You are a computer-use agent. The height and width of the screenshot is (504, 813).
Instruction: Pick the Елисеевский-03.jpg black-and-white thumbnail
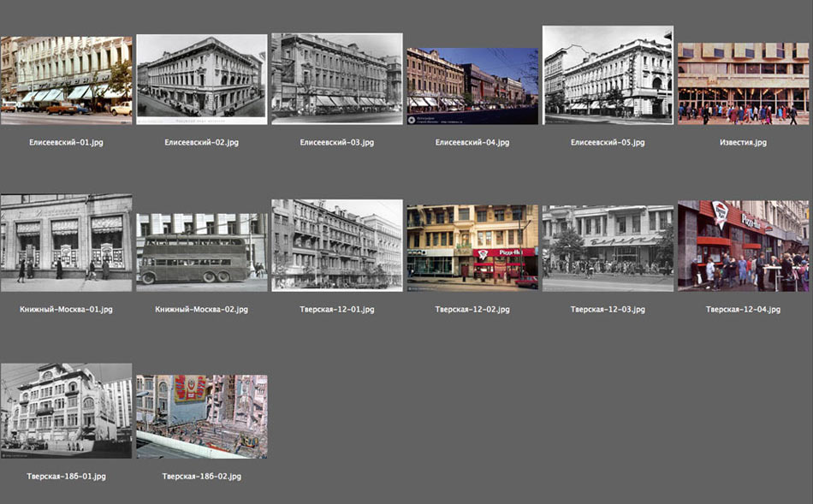[336, 79]
